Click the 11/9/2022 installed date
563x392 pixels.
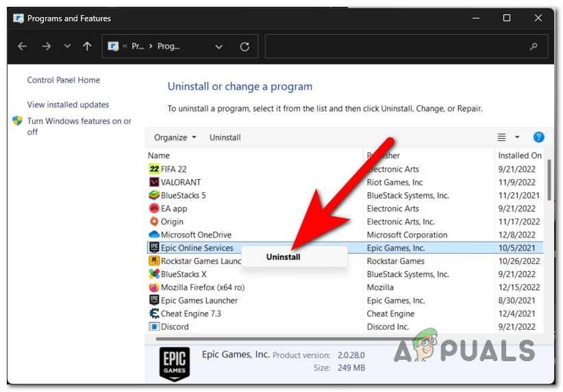(516, 182)
